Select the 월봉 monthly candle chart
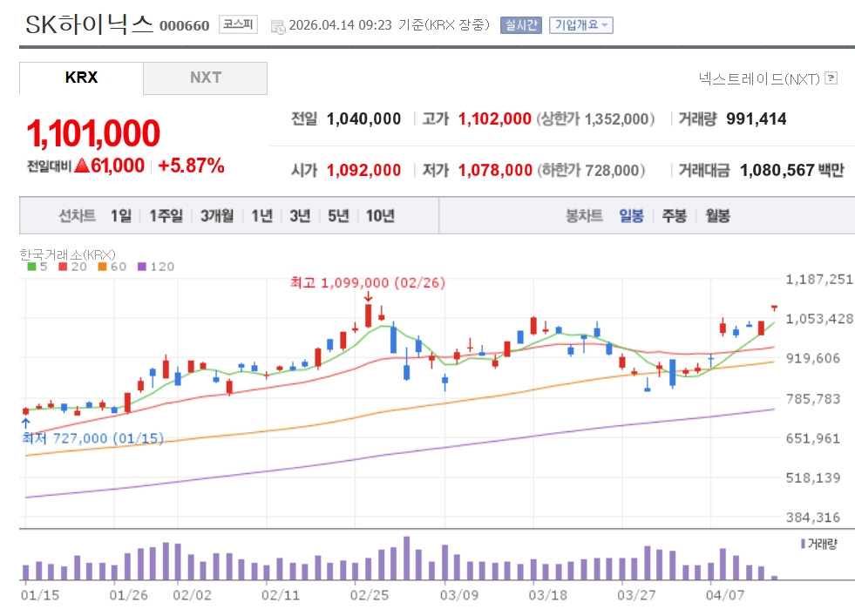Screen dimensions: 855x616 pyautogui.click(x=718, y=216)
